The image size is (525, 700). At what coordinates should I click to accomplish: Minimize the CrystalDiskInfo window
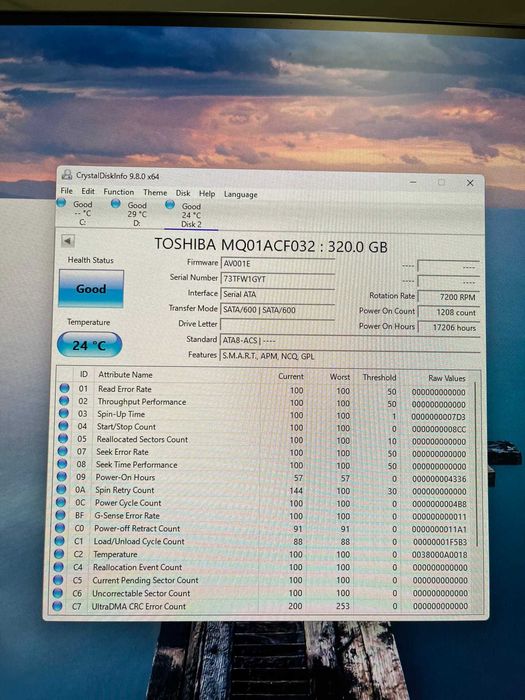click(x=413, y=182)
